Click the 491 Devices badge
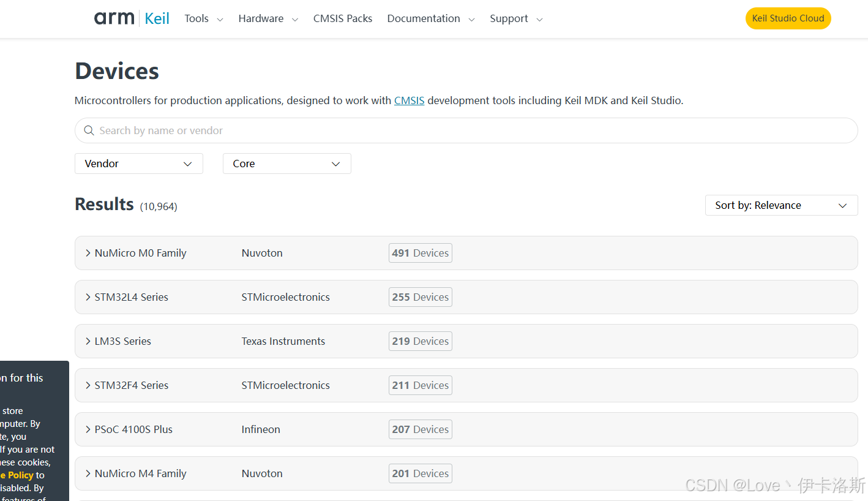The image size is (868, 501). tap(421, 253)
